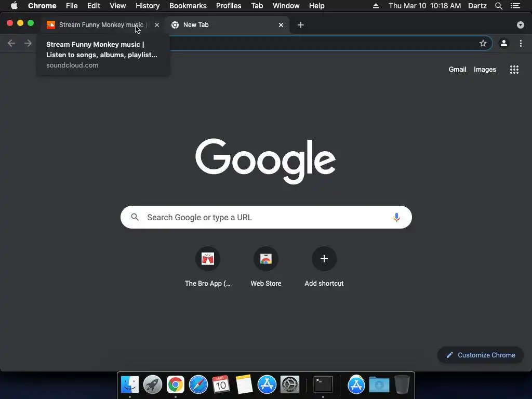Click the Google logo
The height and width of the screenshot is (399, 532).
[265, 161]
